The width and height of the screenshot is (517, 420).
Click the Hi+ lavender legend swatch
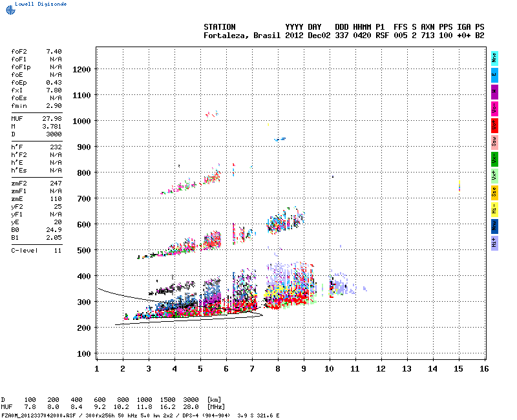(494, 243)
